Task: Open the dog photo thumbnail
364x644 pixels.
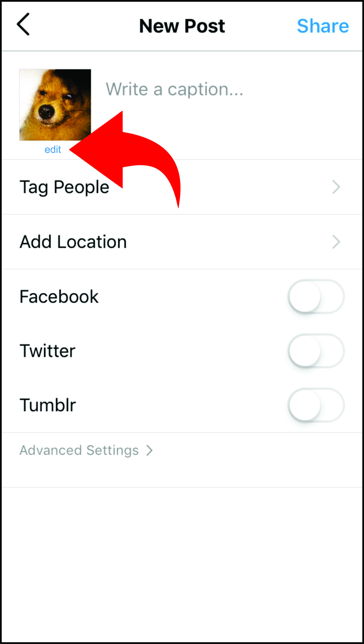Action: coord(55,105)
